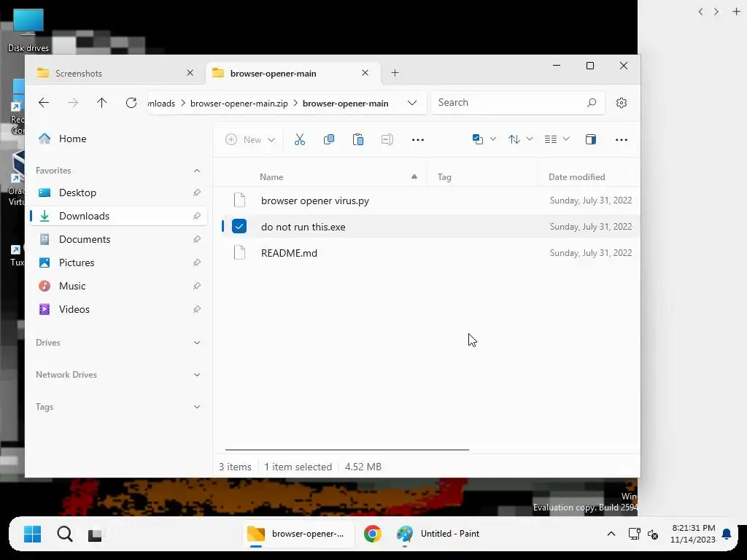Switch to the Screenshots tab

[x=116, y=73]
